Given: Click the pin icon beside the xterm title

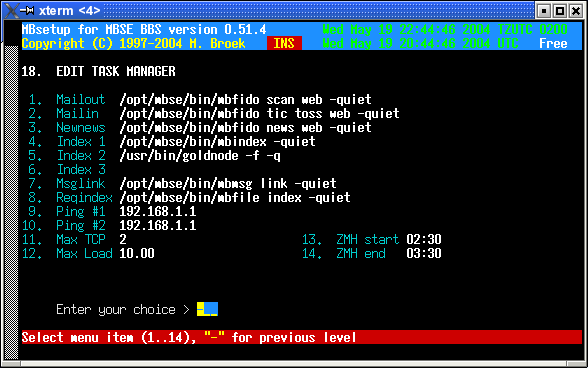Looking at the screenshot, I should coord(27,11).
